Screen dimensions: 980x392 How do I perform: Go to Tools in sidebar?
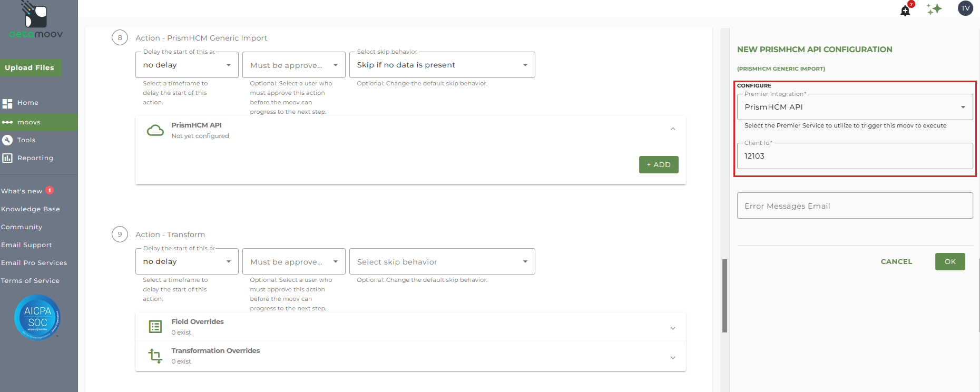(26, 140)
